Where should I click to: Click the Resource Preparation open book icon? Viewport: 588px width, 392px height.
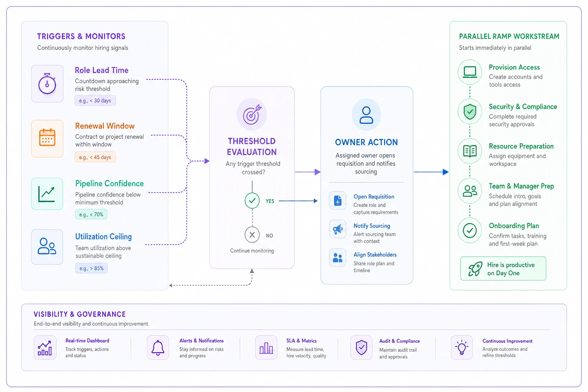(470, 151)
